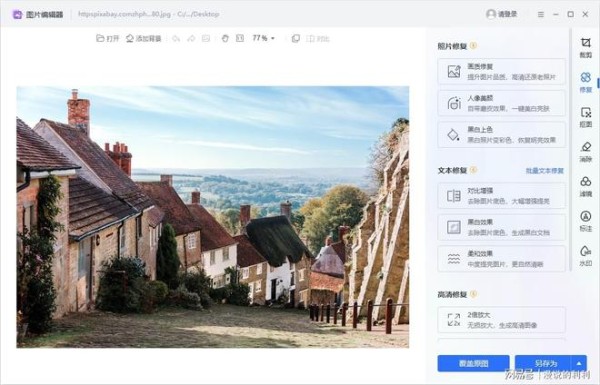This screenshot has height=385, width=600.
Task: Click the file path text in title bar
Action: coord(148,14)
